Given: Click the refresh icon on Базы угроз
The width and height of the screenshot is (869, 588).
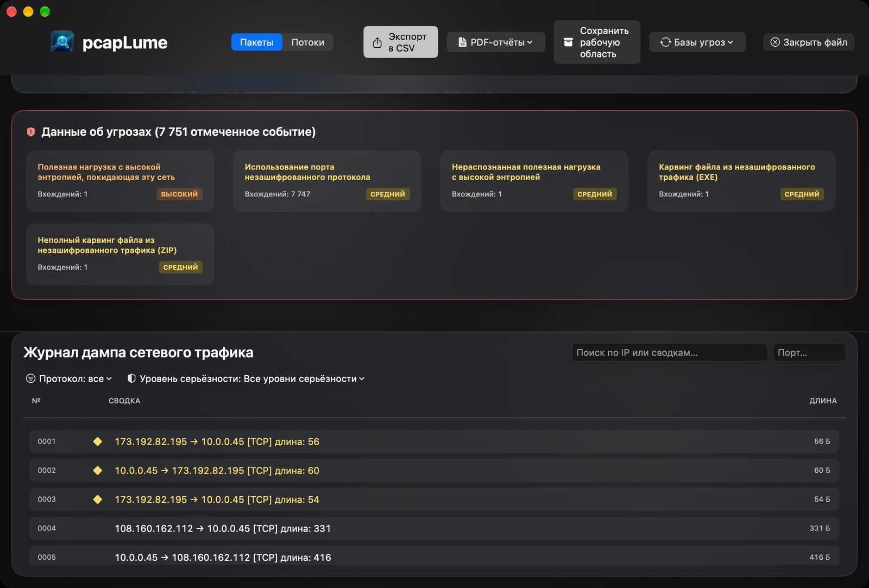Looking at the screenshot, I should pyautogui.click(x=665, y=42).
